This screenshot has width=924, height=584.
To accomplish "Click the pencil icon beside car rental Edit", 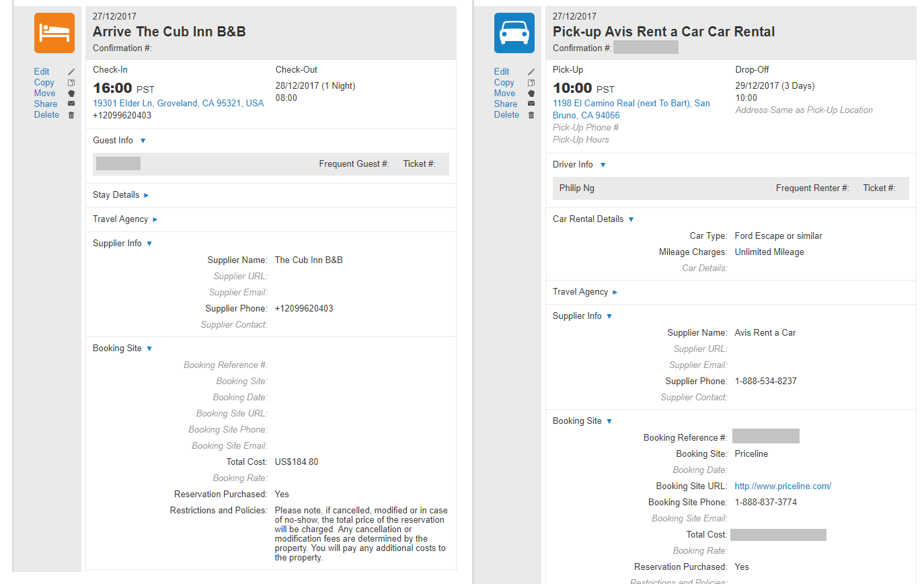I will click(x=531, y=71).
